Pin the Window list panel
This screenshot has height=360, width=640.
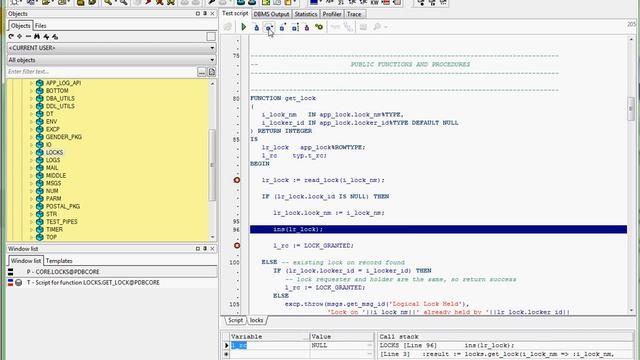205,249
